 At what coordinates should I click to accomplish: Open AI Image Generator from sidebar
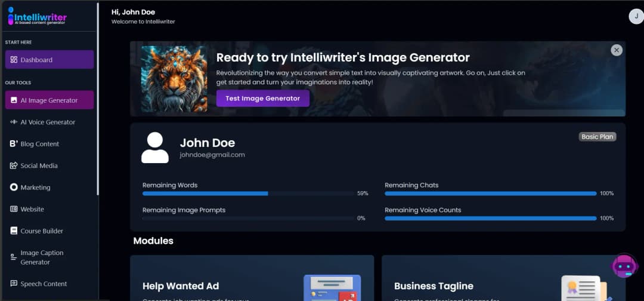[49, 100]
